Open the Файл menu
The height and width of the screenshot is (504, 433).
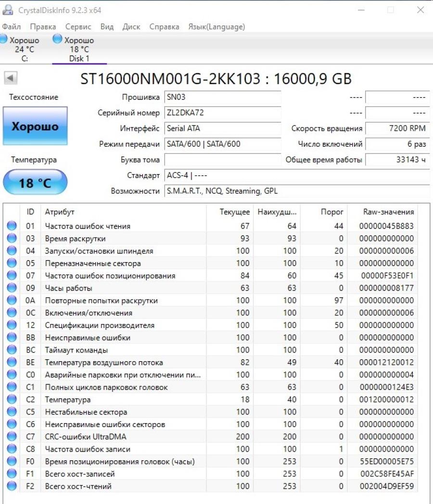(x=11, y=26)
